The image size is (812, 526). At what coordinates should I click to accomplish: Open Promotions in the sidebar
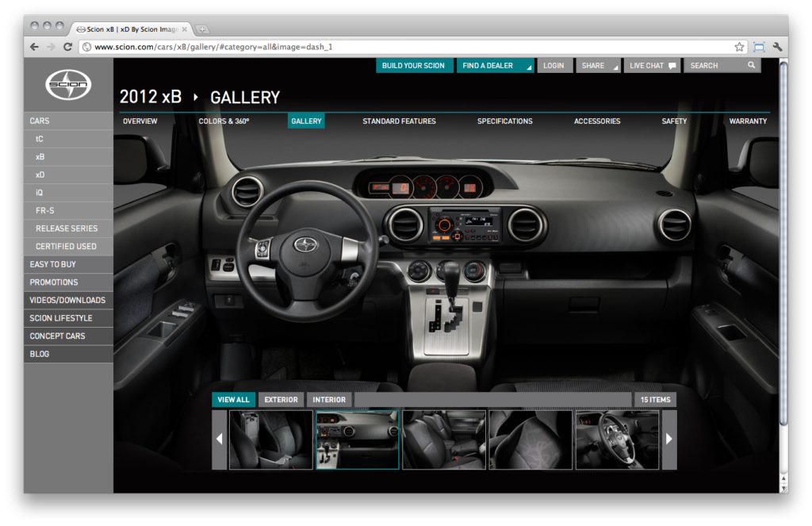coord(68,282)
